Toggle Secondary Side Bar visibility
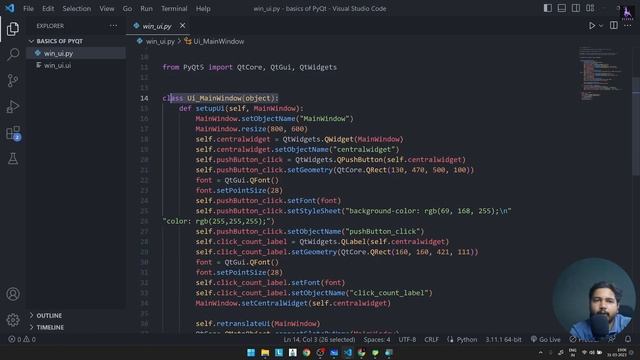Viewport: 640px width, 360px height. (576, 8)
